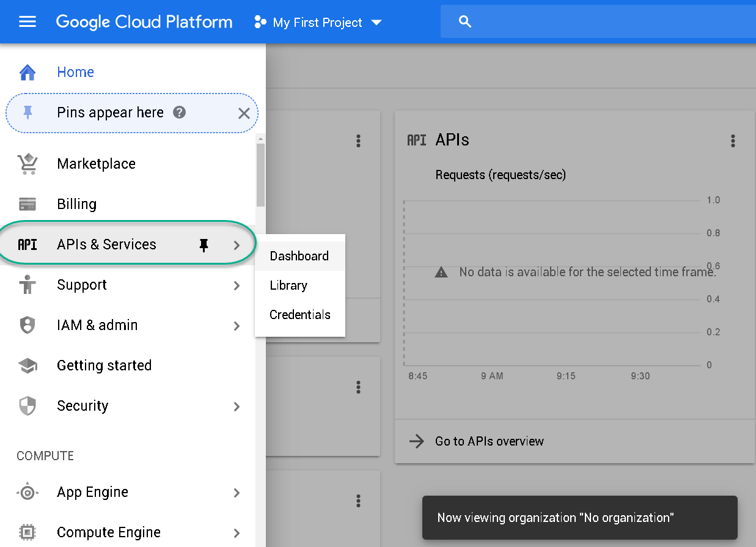Click the Getting started graduation cap icon
The height and width of the screenshot is (547, 756).
click(x=28, y=366)
